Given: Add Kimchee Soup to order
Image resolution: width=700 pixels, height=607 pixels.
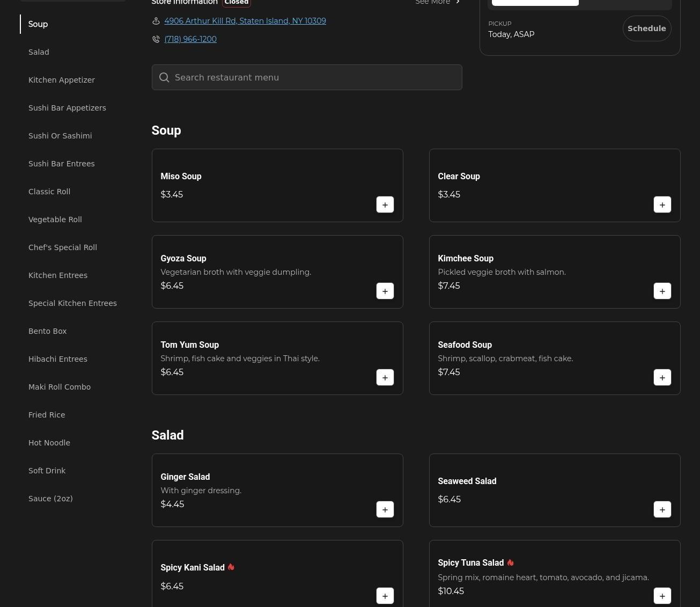Looking at the screenshot, I should click(662, 291).
